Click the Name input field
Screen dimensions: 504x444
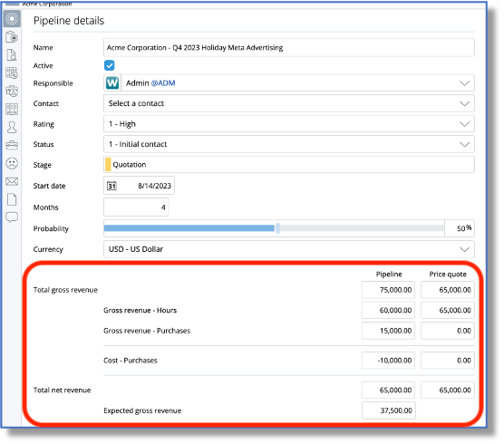click(x=288, y=47)
